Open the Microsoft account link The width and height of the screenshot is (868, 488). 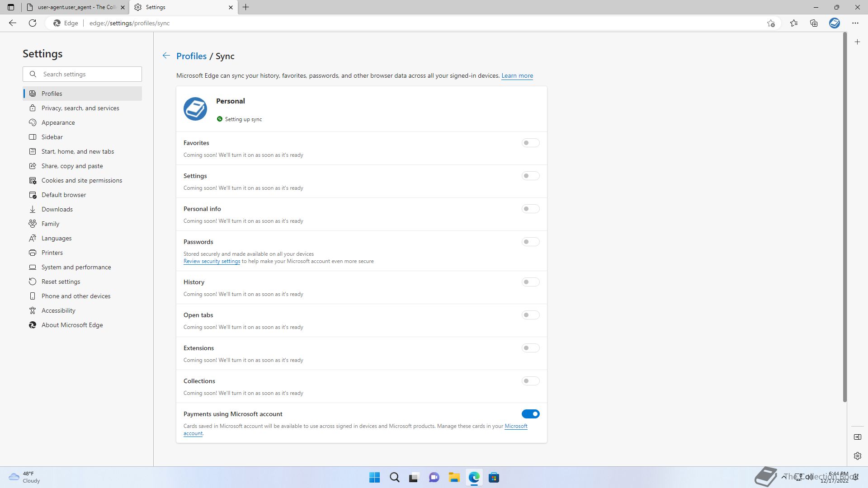516,426
